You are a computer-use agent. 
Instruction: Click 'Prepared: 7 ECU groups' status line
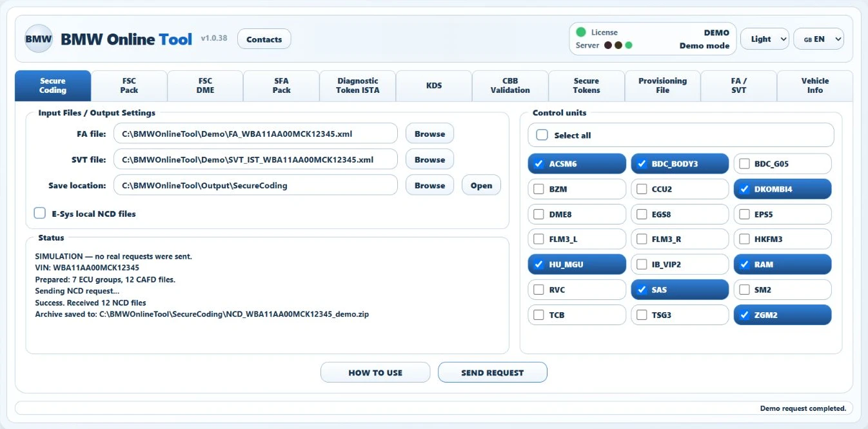coord(105,279)
